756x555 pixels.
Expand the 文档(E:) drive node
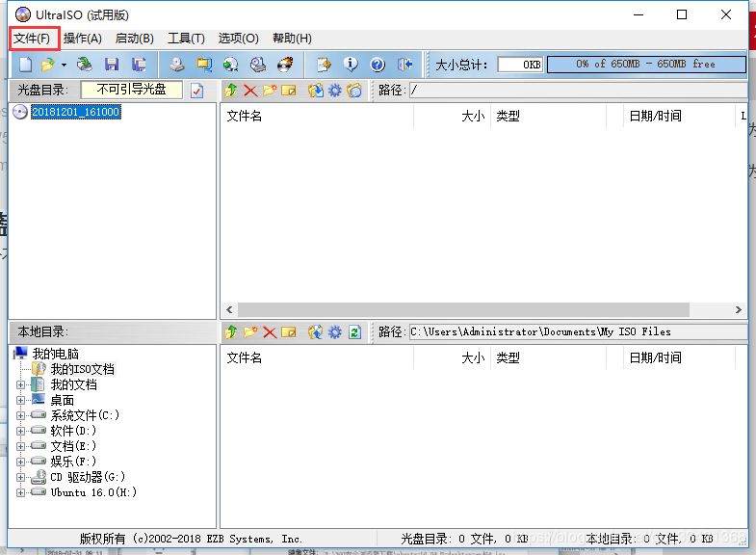pyautogui.click(x=20, y=446)
